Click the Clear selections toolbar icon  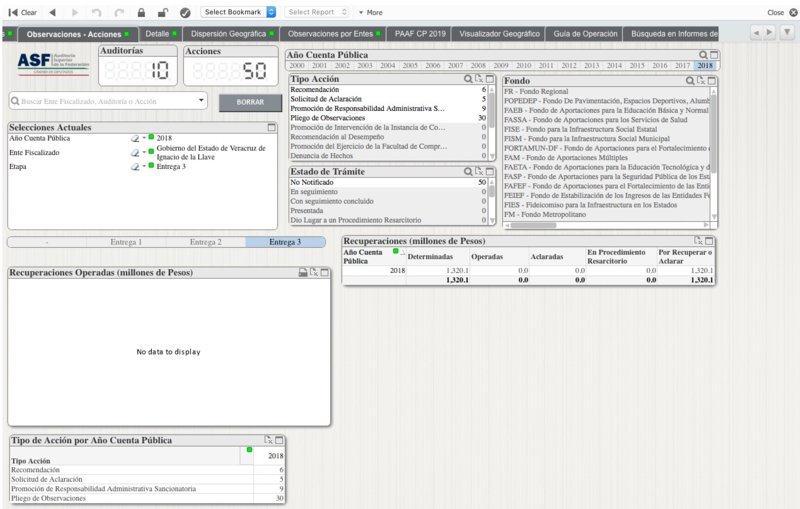click(x=22, y=12)
